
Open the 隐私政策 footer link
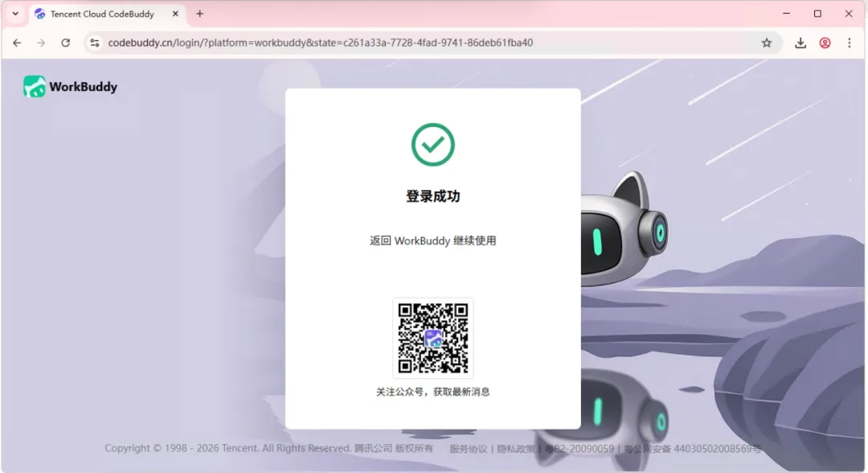pos(516,449)
